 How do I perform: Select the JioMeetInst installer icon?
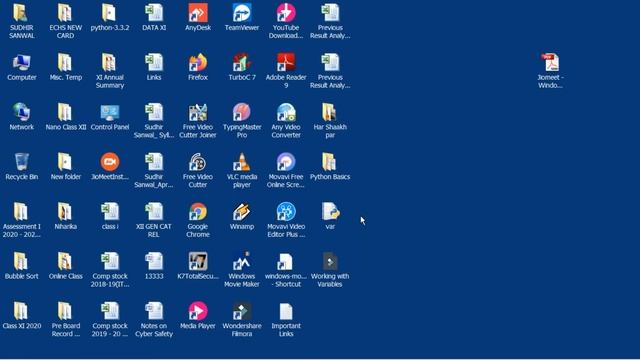110,162
